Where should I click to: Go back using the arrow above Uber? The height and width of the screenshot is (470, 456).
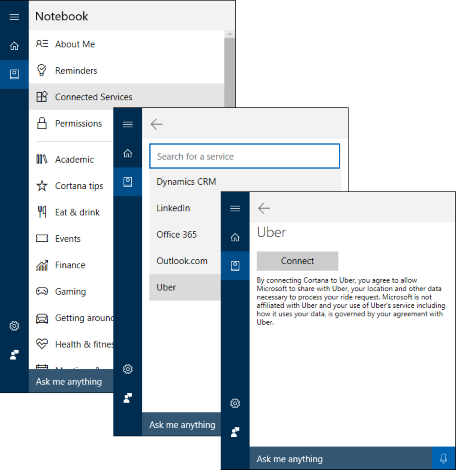click(264, 208)
